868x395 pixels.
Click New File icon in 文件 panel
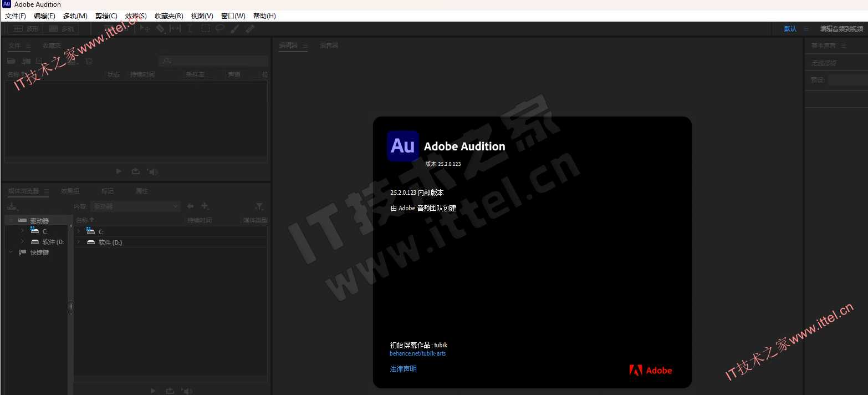(x=39, y=61)
